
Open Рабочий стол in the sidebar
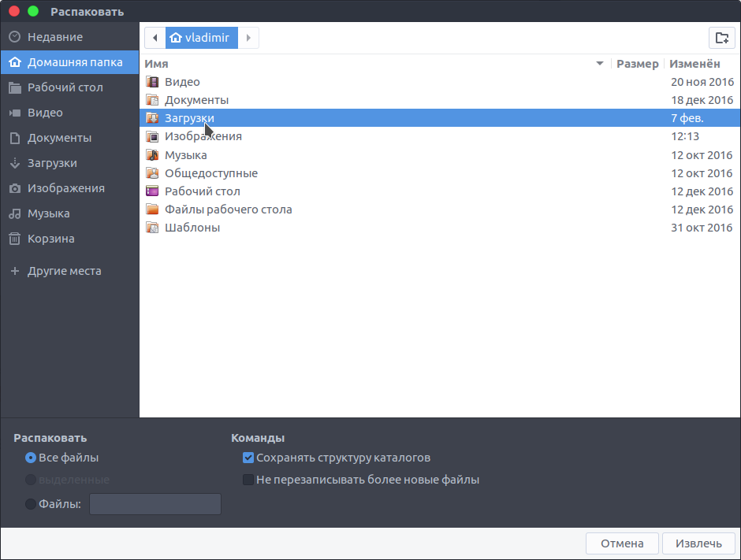point(70,87)
